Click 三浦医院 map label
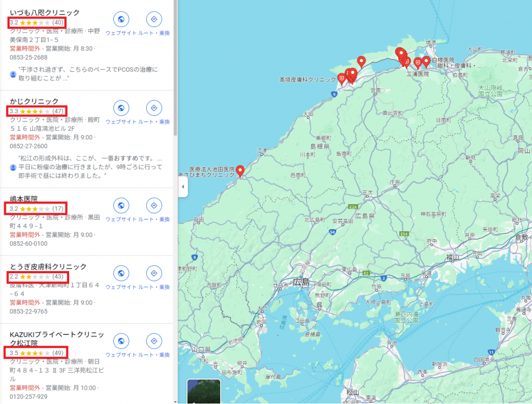The width and height of the screenshot is (532, 404). click(418, 74)
